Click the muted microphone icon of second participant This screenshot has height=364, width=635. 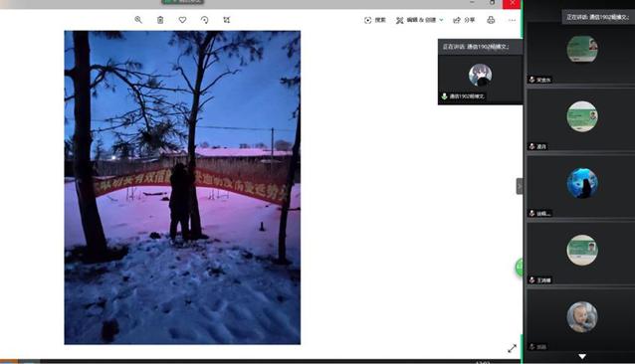[x=531, y=146]
